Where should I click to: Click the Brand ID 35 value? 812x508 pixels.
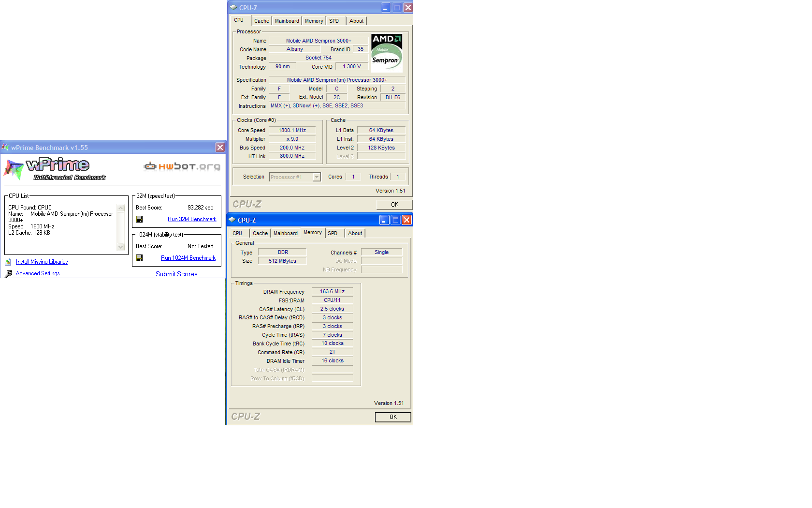click(361, 49)
